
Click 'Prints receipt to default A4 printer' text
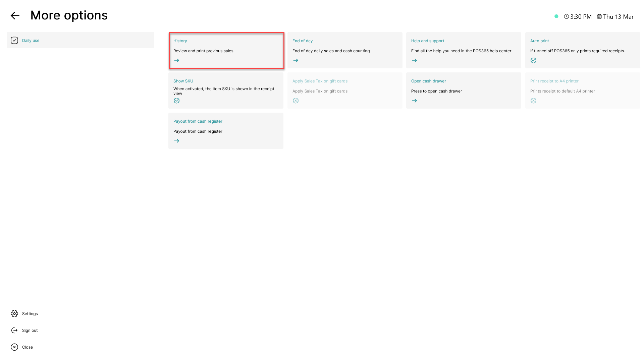click(x=562, y=91)
